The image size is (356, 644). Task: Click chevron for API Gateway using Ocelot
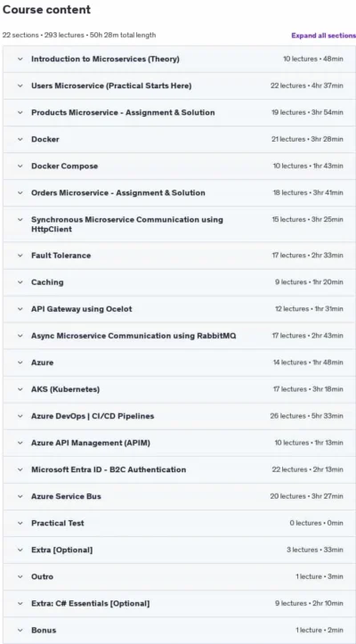pos(20,309)
